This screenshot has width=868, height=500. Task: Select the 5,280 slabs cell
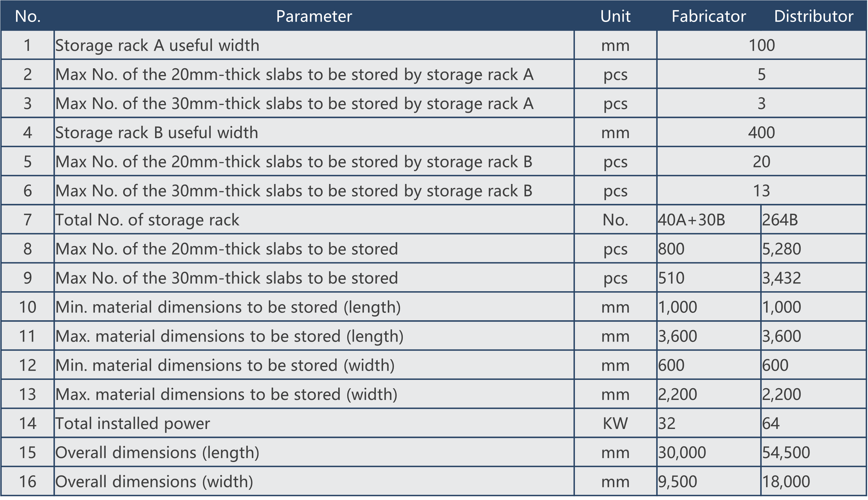[x=813, y=249]
